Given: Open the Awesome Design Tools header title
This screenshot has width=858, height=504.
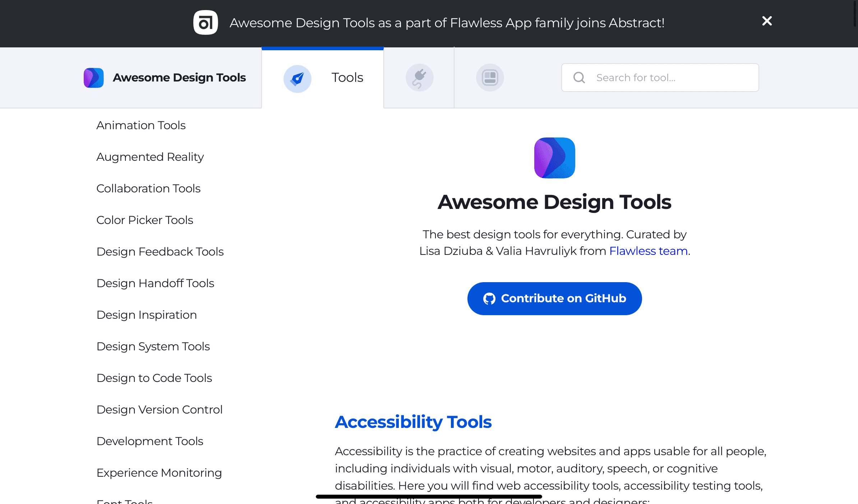Looking at the screenshot, I should click(x=179, y=78).
